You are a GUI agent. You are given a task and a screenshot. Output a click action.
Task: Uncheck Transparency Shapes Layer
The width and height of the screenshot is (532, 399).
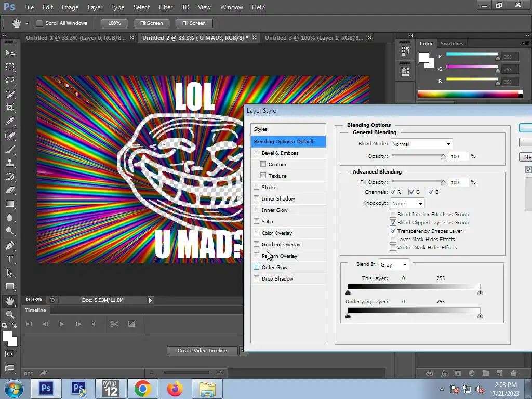(393, 231)
